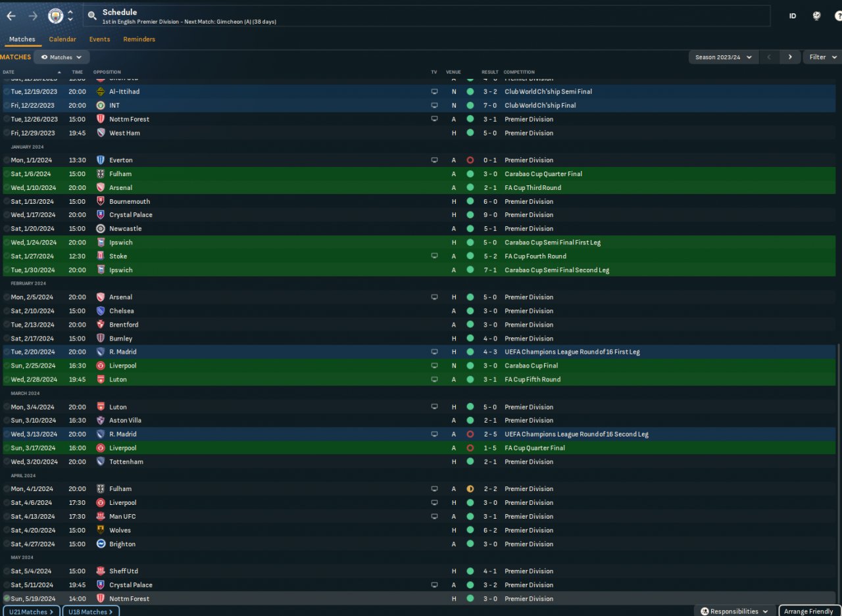Screen dimensions: 842x616
Task: Go back with the left arrow
Action: click(11, 16)
